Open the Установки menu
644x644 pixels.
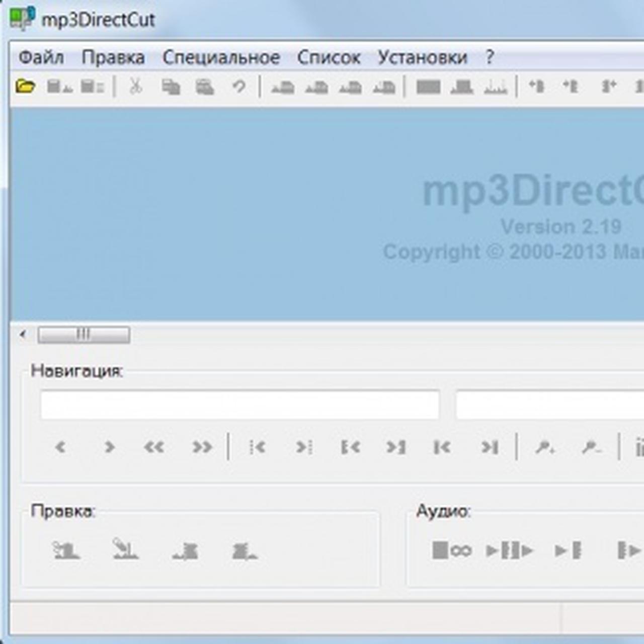(423, 57)
